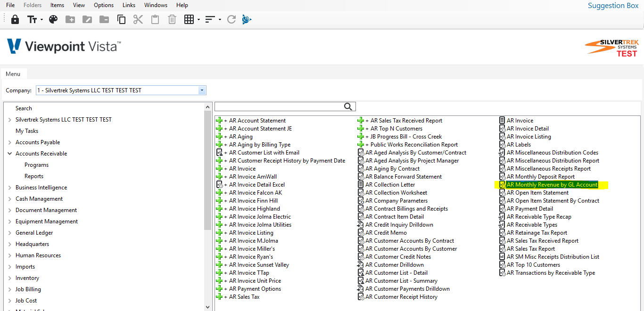Viewport: 644px width, 311px height.
Task: Expand the General Ledger tree node
Action: click(9, 233)
